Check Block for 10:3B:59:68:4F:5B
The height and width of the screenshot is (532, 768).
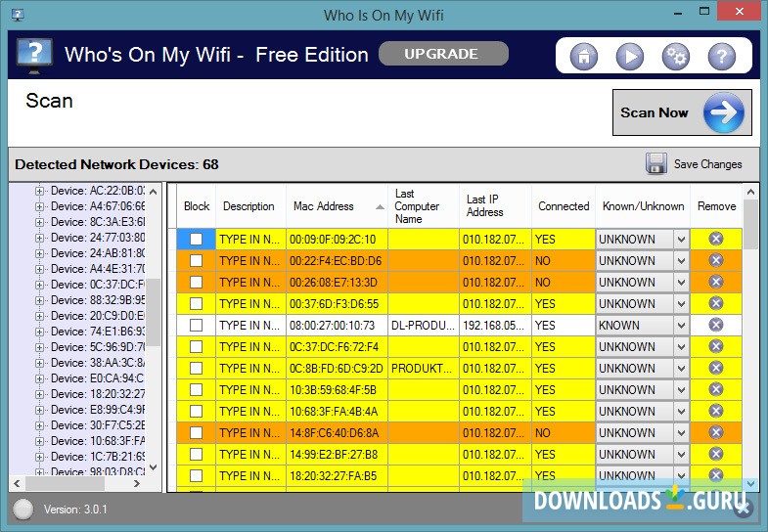tap(196, 389)
